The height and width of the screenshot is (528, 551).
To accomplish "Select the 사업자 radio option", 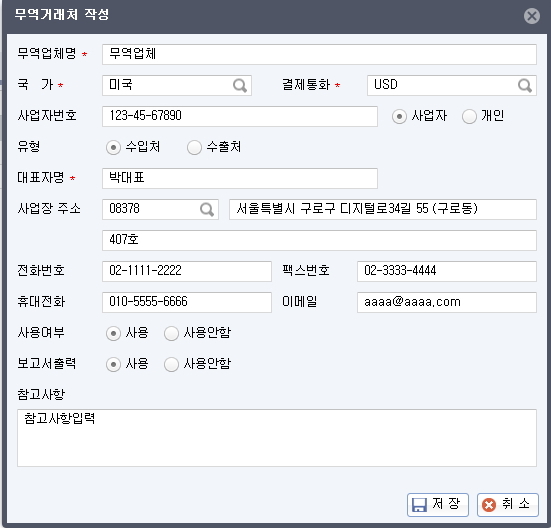I will point(399,116).
